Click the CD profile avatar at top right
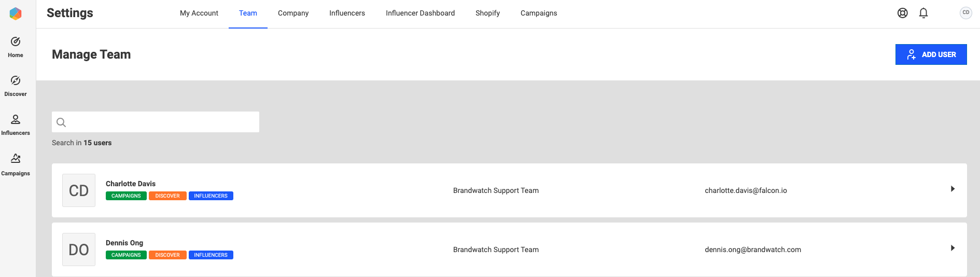Viewport: 980px width, 277px height. tap(966, 13)
